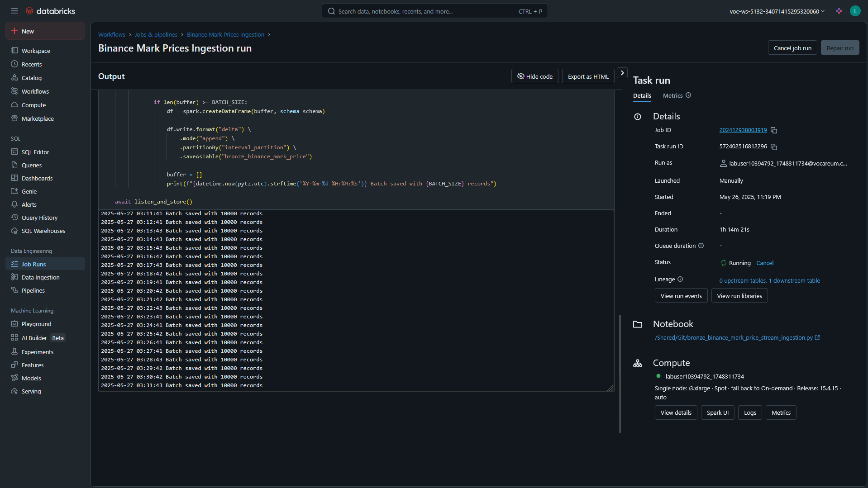Screen dimensions: 868x488
Task: Open the hamburger sidebar menu
Action: (14, 11)
